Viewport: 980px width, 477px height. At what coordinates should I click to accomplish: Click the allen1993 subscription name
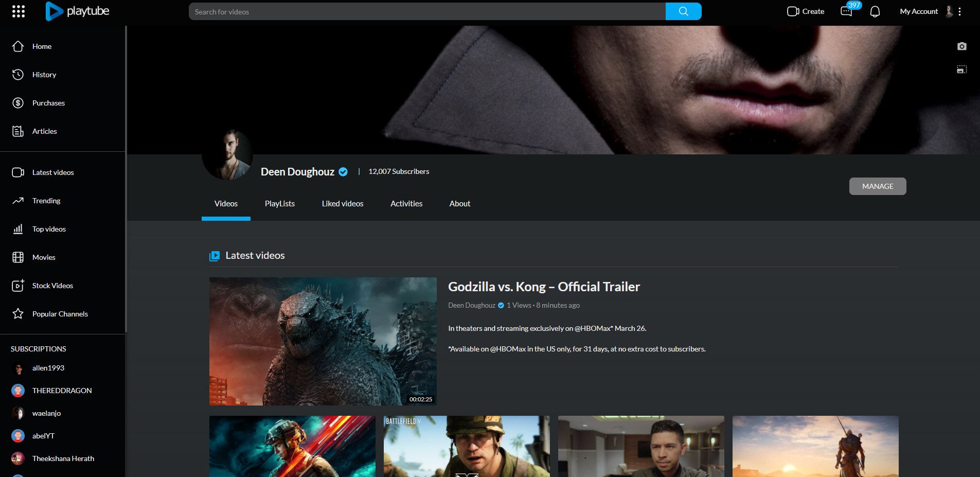coord(48,368)
